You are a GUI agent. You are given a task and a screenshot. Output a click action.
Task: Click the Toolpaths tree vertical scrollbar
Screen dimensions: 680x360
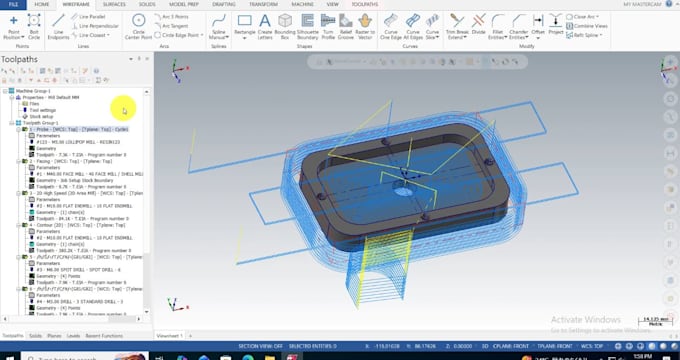[x=147, y=201]
